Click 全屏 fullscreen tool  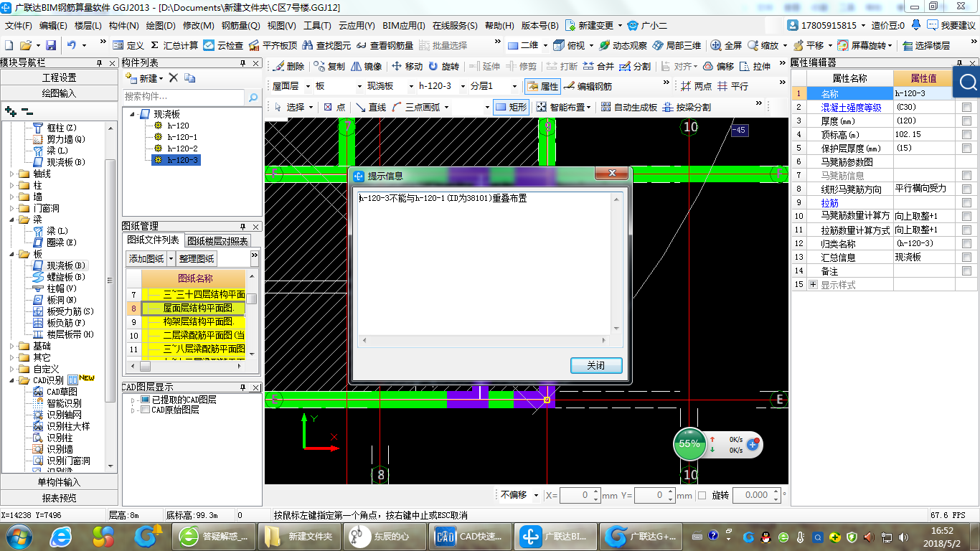pyautogui.click(x=726, y=45)
